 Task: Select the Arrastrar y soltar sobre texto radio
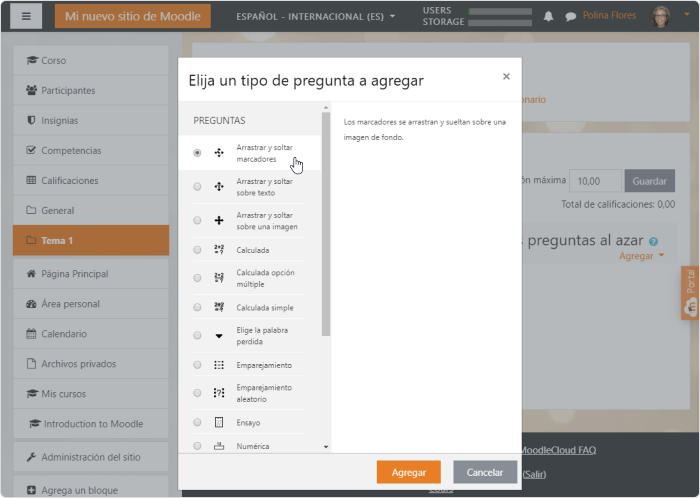coord(197,187)
